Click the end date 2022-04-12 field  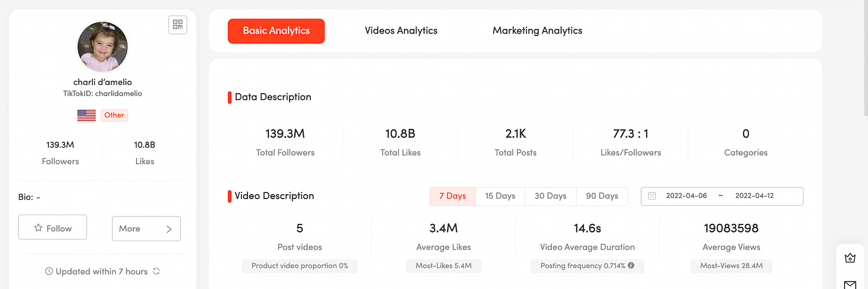coord(755,196)
